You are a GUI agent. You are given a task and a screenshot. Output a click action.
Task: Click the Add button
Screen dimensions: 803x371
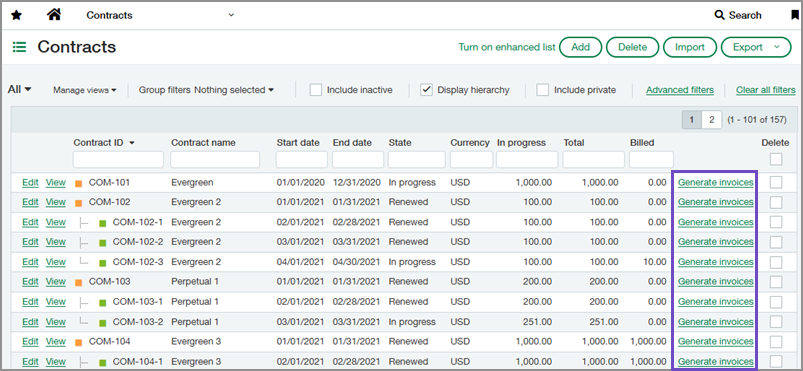tap(580, 47)
